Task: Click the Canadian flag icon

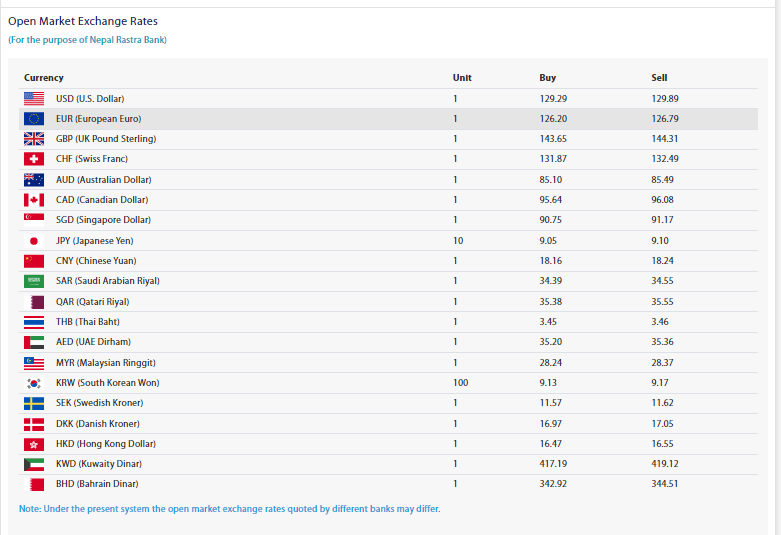Action: (x=34, y=200)
